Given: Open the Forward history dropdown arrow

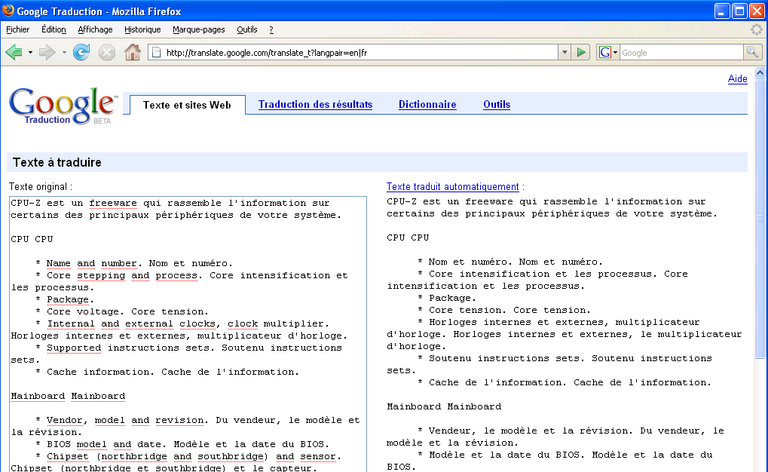Looking at the screenshot, I should (64, 52).
